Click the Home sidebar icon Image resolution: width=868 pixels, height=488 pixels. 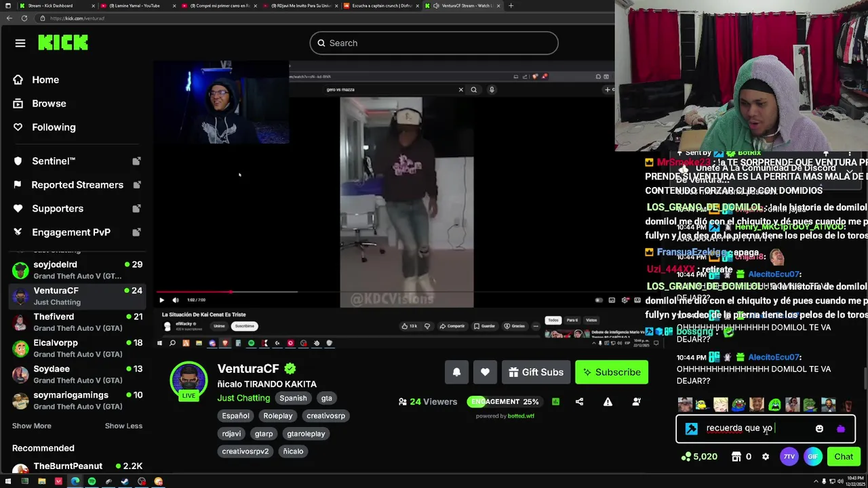tap(18, 80)
